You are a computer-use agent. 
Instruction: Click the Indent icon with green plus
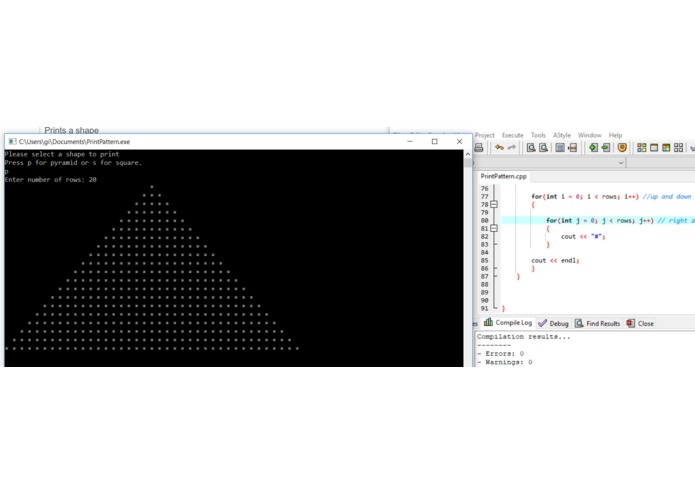pos(593,148)
